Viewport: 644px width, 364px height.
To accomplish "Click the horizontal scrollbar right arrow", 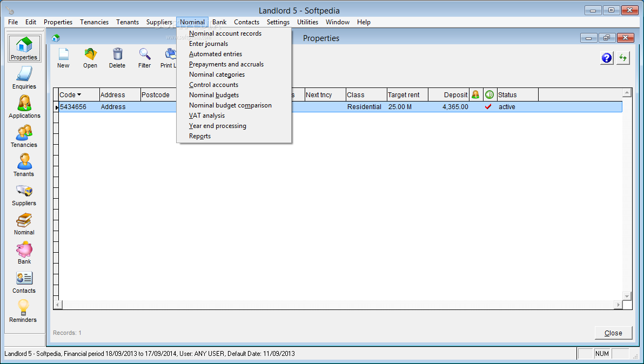I will coord(618,305).
